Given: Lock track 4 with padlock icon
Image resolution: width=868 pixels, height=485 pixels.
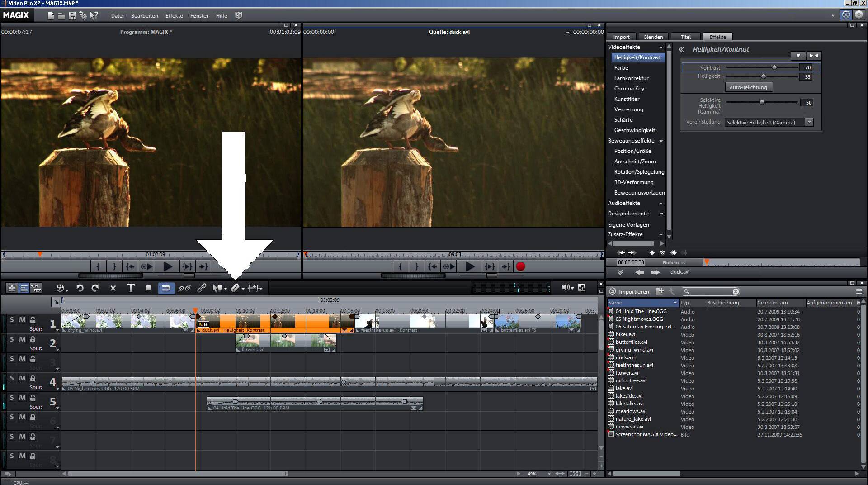Looking at the screenshot, I should (33, 378).
